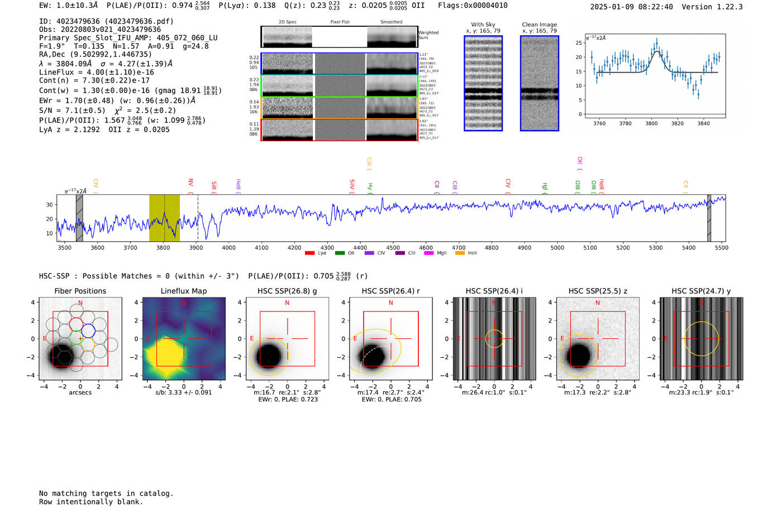Screen dimensions: 782x532
Task: Click Primary Spec_Slot_IFU_AMP: 405_072_060_LU text
Action: click(x=128, y=38)
